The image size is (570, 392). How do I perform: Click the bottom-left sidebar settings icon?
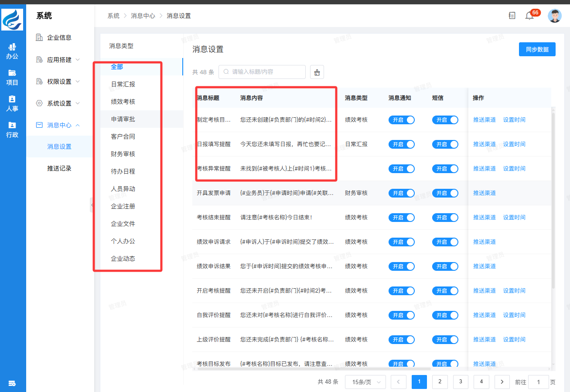12,383
